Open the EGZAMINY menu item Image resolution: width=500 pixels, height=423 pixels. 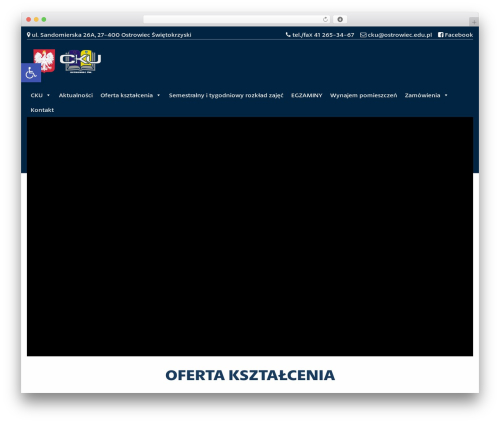click(x=307, y=95)
